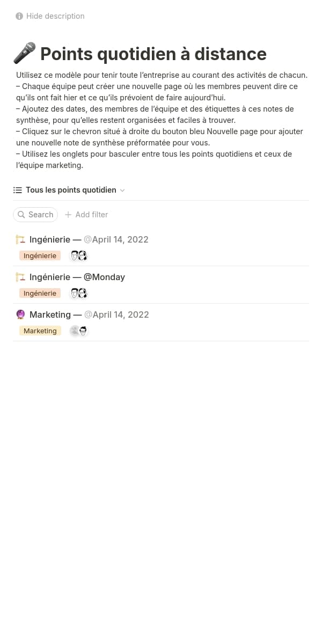Click the info icon next to Hide description
The width and height of the screenshot is (322, 644).
pyautogui.click(x=19, y=16)
